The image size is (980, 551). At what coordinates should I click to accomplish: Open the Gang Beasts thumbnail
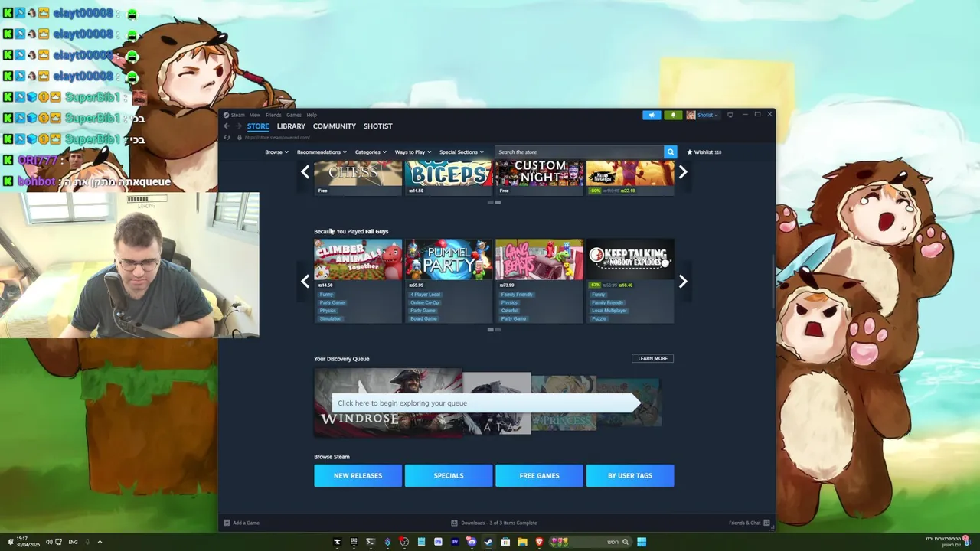539,259
